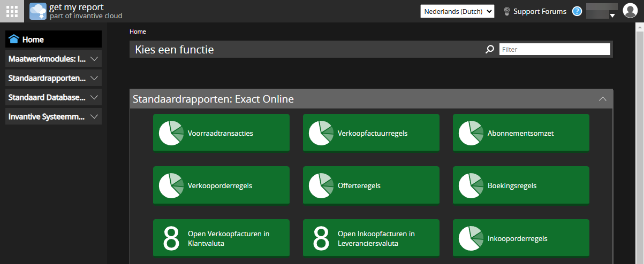Click the Offerteregels pie chart icon

tap(321, 185)
